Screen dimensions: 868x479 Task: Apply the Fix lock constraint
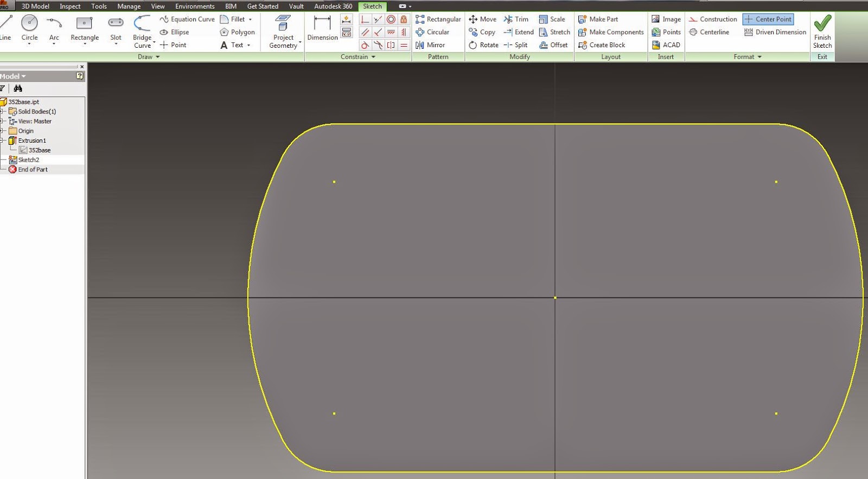pyautogui.click(x=404, y=20)
